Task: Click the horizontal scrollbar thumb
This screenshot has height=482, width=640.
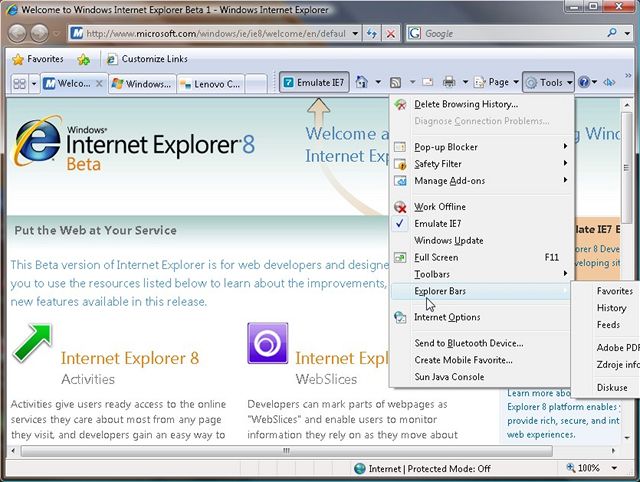Action: coord(287,451)
